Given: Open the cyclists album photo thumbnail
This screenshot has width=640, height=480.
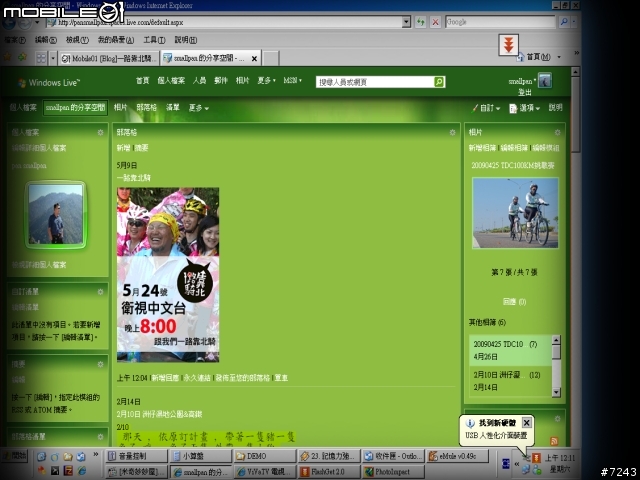Looking at the screenshot, I should [x=515, y=213].
